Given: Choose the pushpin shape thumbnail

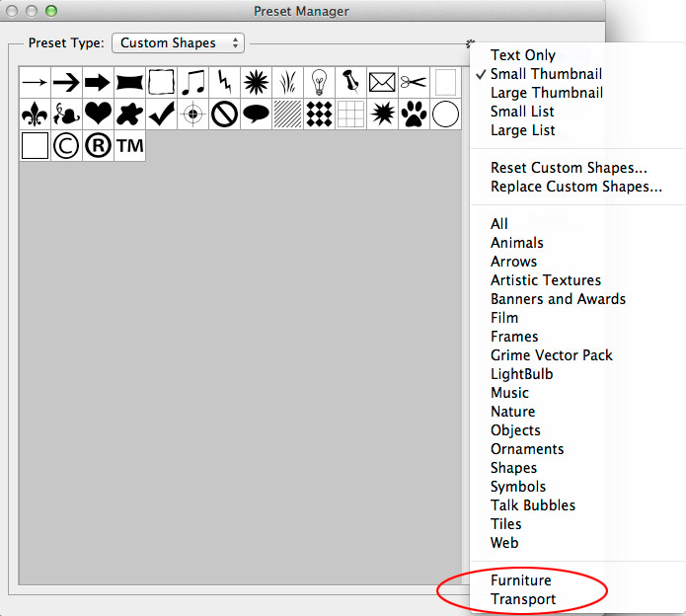Looking at the screenshot, I should point(350,82).
